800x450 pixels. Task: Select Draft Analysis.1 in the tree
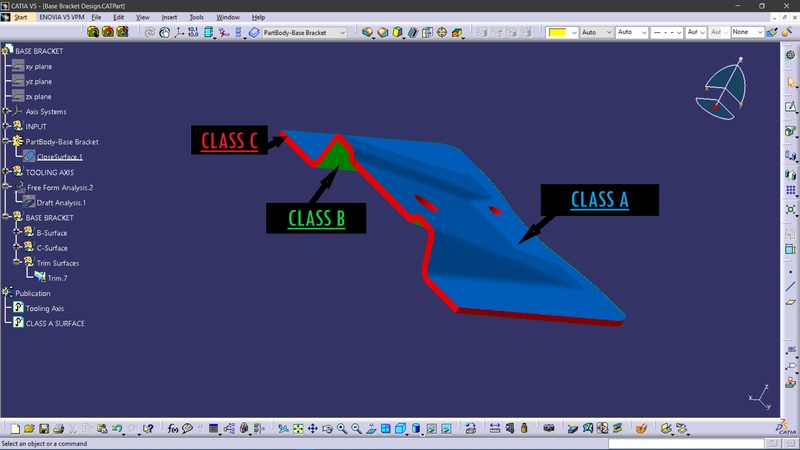[61, 203]
